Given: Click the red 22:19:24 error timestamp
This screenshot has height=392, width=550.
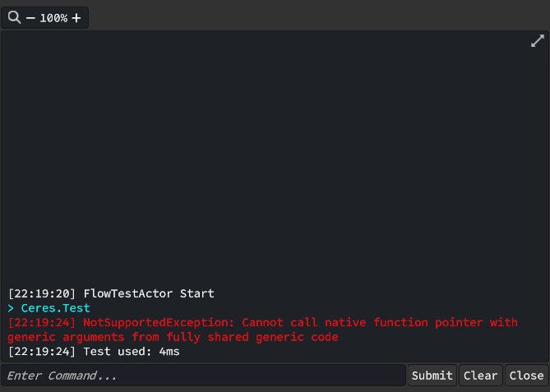Looking at the screenshot, I should (x=42, y=323).
